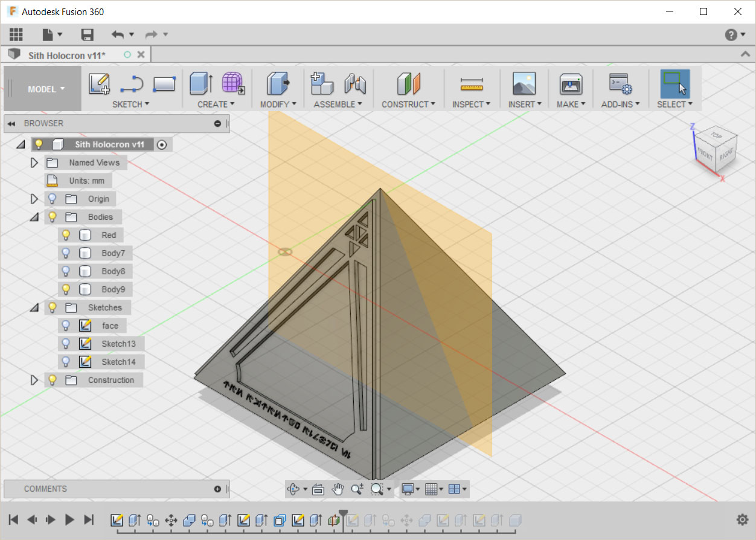The height and width of the screenshot is (540, 756).
Task: Activate Sith Holocron v11 component radio button
Action: [161, 144]
